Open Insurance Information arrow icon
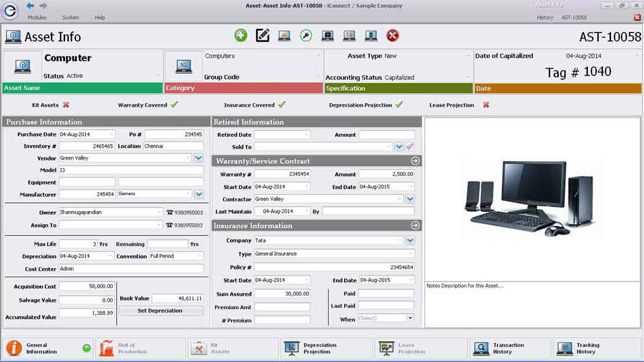Screen dimensions: 644x362 coord(415,226)
